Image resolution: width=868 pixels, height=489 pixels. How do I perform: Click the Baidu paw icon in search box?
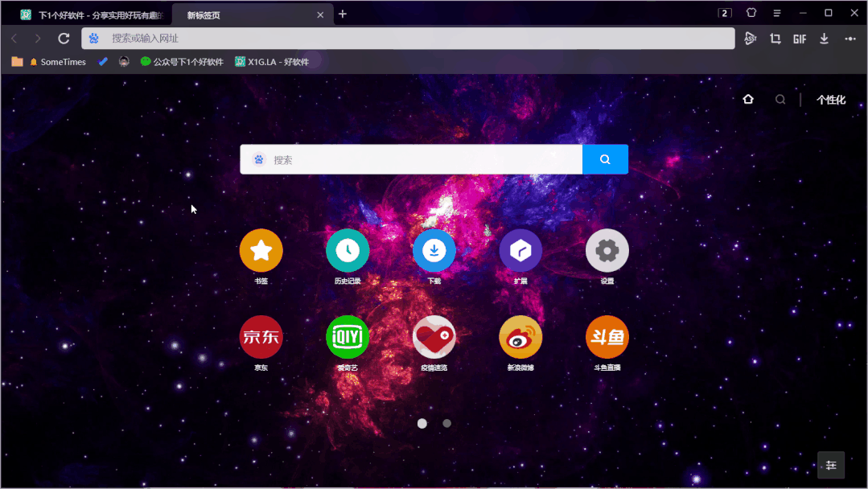click(x=258, y=159)
